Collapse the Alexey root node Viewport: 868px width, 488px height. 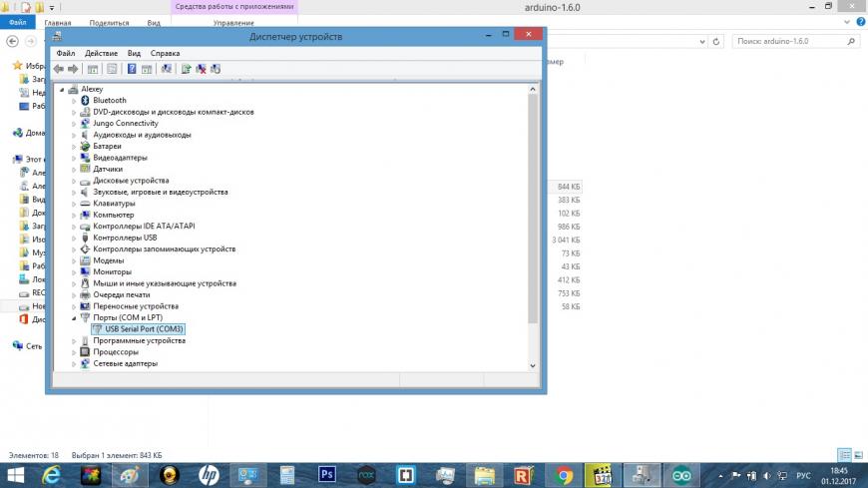[x=62, y=89]
